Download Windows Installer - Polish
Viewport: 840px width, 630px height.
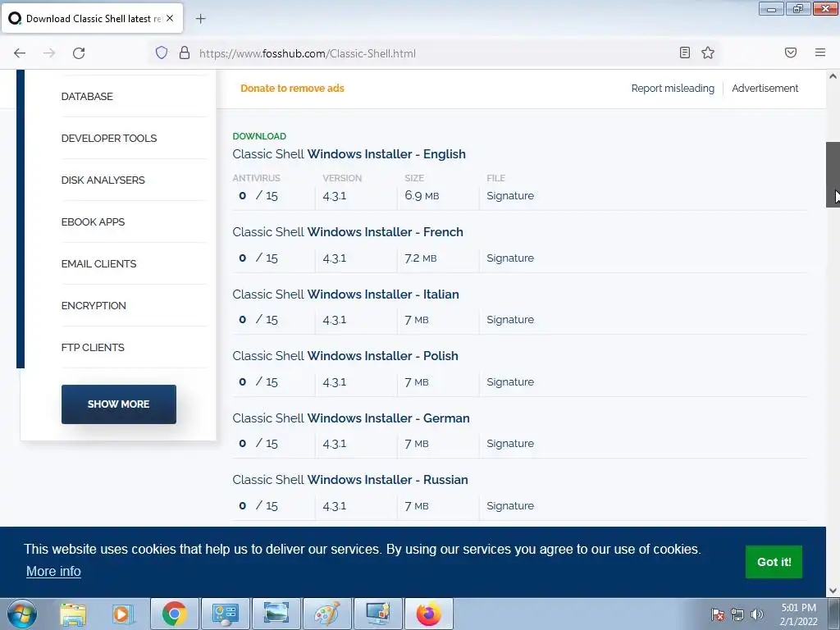[x=345, y=356]
